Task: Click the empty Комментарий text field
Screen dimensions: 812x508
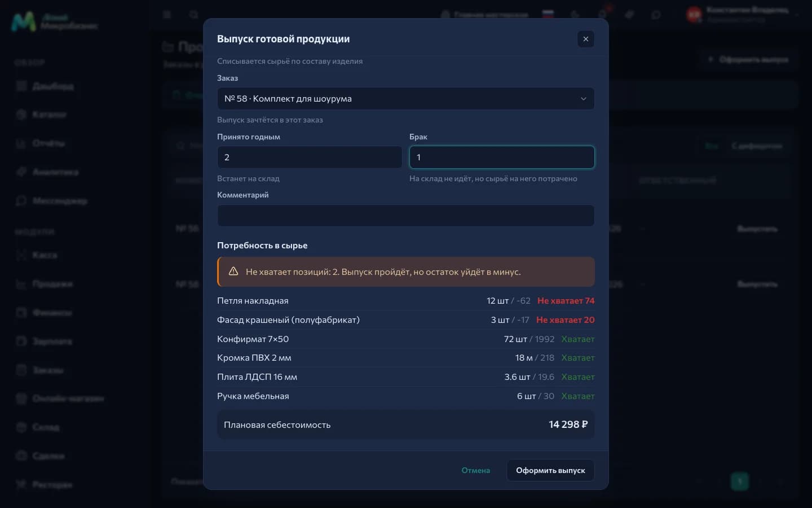Action: (x=405, y=216)
